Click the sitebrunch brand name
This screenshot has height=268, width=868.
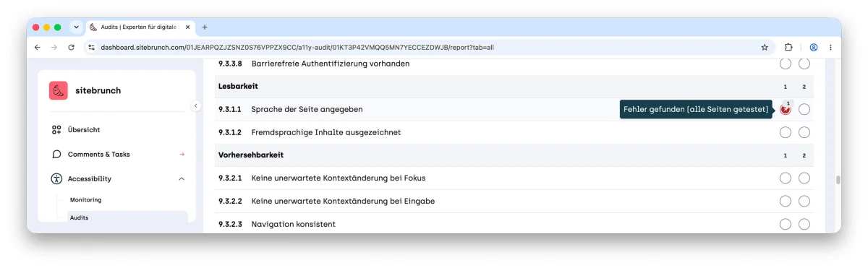tap(98, 91)
